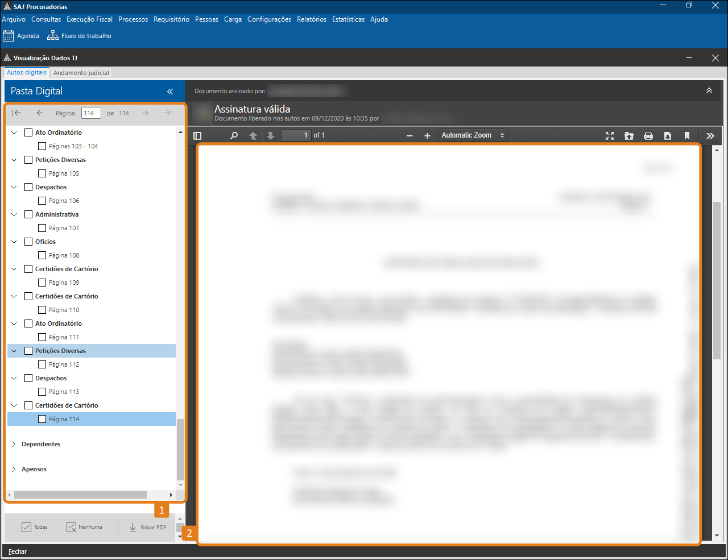Check the Página 114 checkbox
This screenshot has height=560, width=728.
point(42,419)
